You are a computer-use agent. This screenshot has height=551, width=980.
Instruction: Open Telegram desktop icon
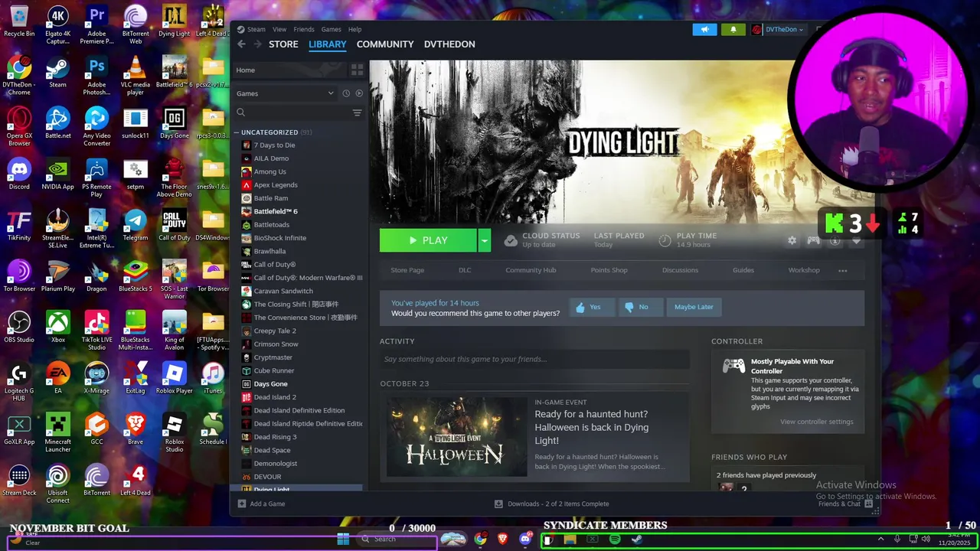136,225
